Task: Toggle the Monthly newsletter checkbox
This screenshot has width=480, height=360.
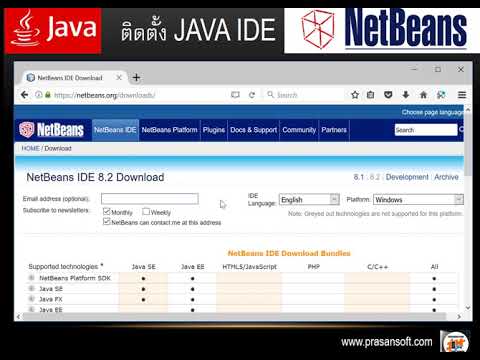Action: point(107,211)
